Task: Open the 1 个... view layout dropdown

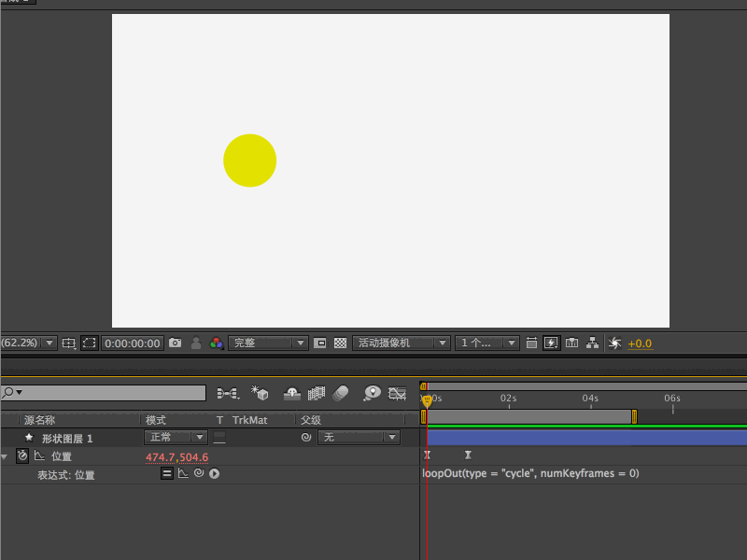Action: 486,343
